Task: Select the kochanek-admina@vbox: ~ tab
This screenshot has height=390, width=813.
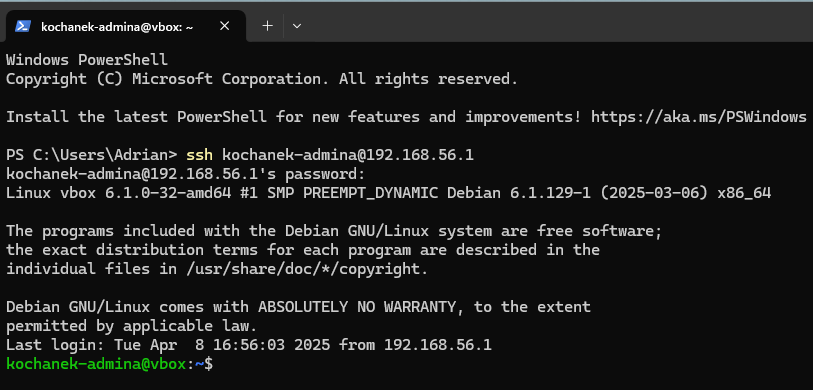Action: [x=123, y=26]
